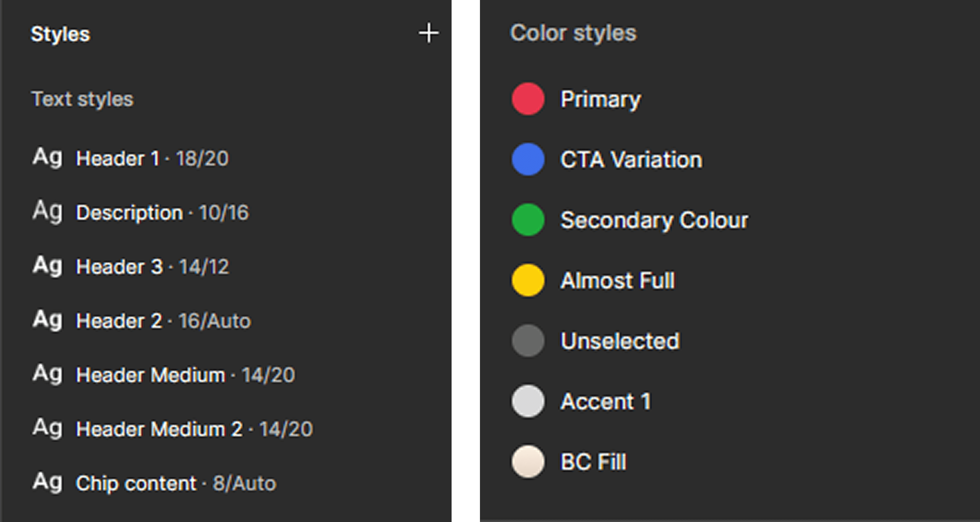Click the Ag preview for Header 2
Screen dimensions: 980x522
[47, 320]
